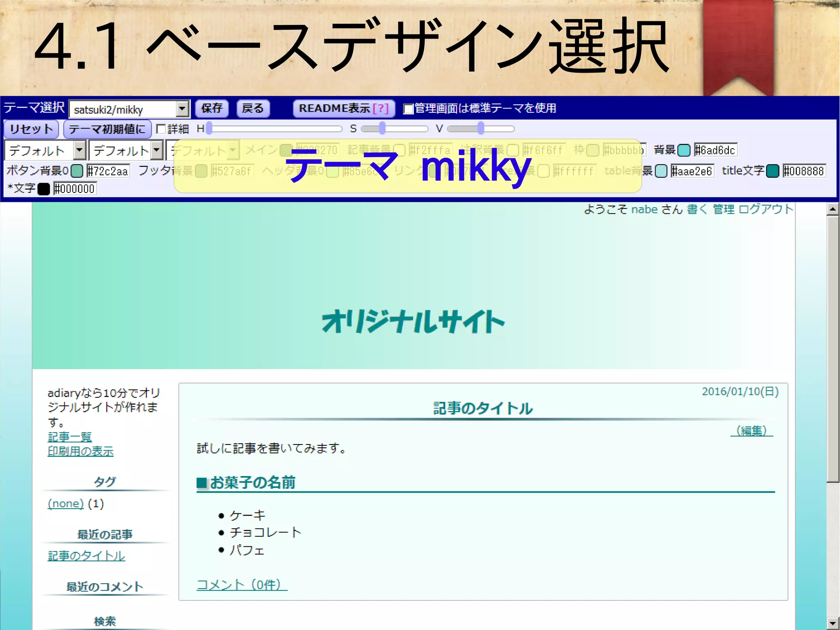This screenshot has width=840, height=630.
Task: Click the 書く link in header
Action: point(698,209)
